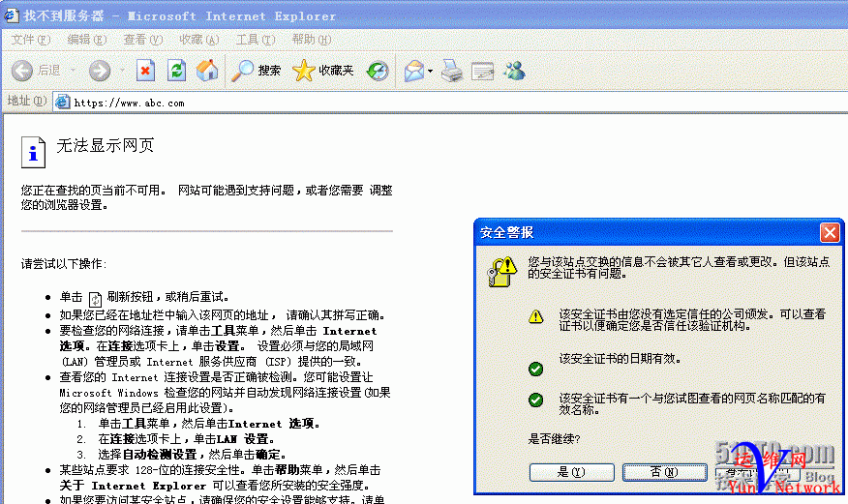Screen dimensions: 848x504
Task: Click the Back arrow toolbar icon
Action: click(x=22, y=71)
